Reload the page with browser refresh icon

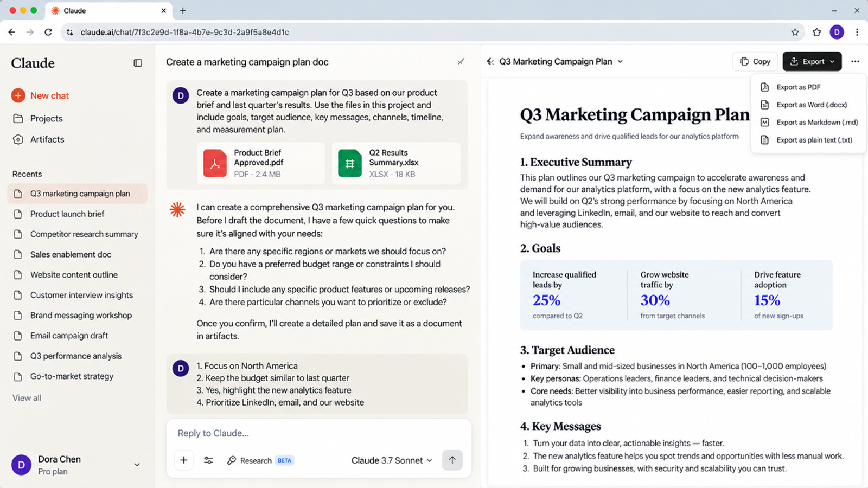[48, 32]
